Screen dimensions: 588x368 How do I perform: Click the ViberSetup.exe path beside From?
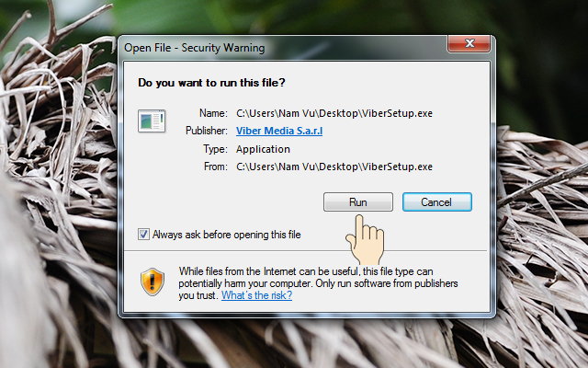pyautogui.click(x=334, y=167)
